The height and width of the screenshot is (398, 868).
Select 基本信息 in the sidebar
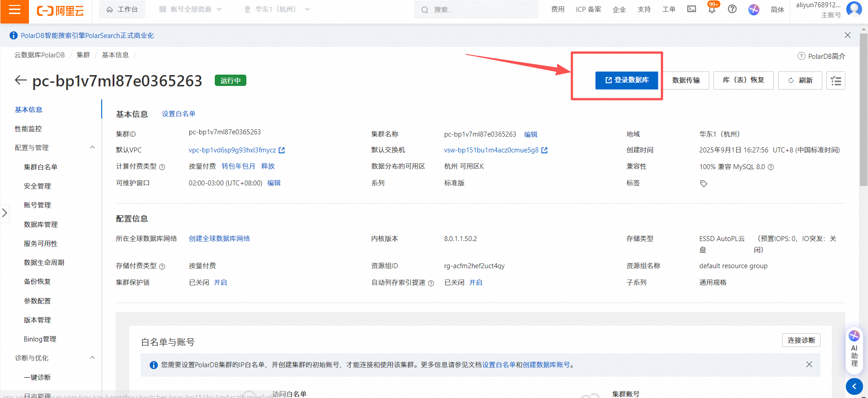28,109
